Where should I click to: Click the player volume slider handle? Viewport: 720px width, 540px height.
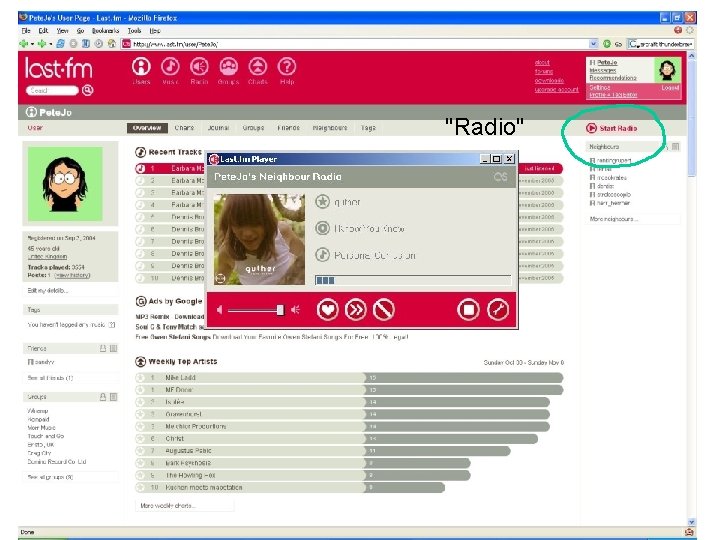click(280, 310)
